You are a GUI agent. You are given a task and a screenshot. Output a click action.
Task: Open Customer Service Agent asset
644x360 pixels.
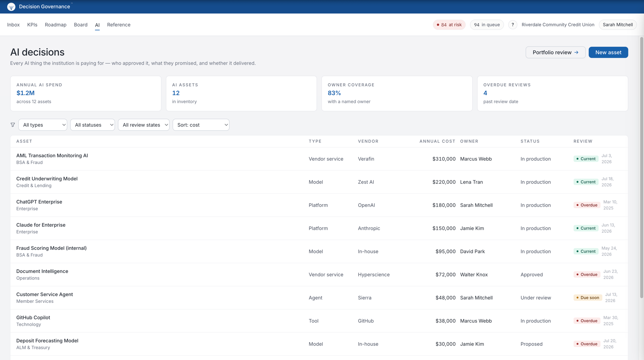44,295
